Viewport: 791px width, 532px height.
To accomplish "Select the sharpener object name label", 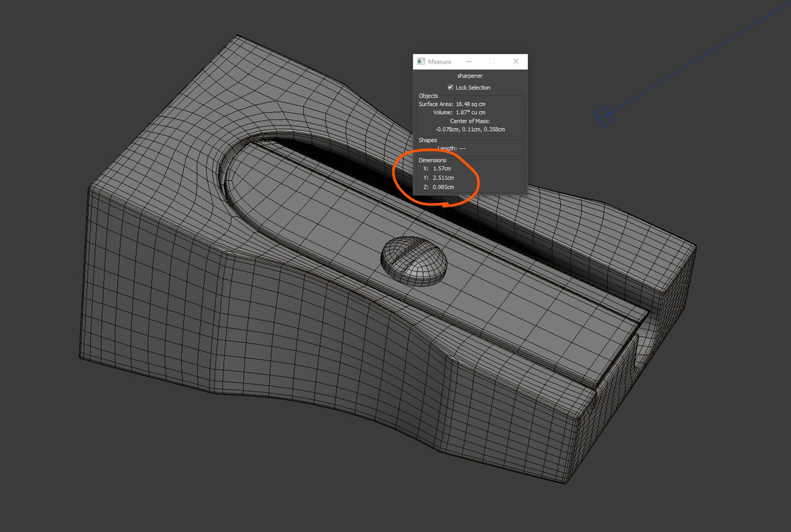I will (470, 75).
